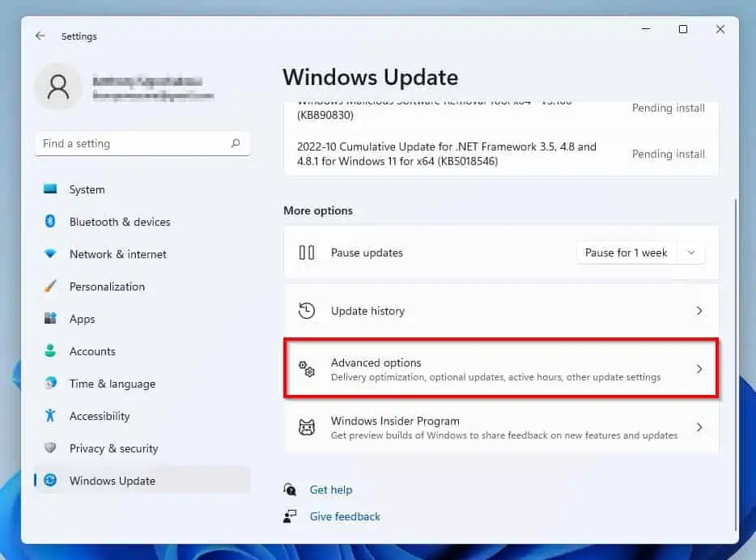Click the Advanced options gears icon
756x560 pixels.
coord(307,369)
